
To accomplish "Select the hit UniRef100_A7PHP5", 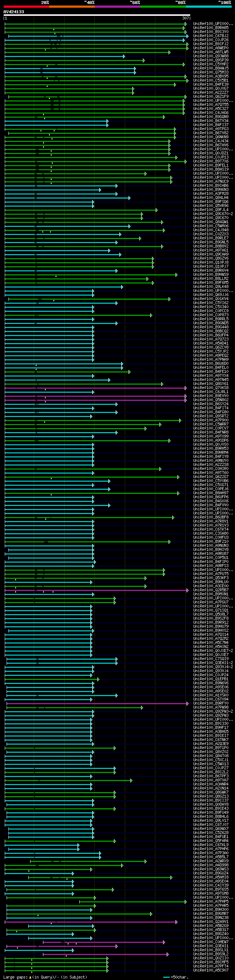I will (211, 902).
